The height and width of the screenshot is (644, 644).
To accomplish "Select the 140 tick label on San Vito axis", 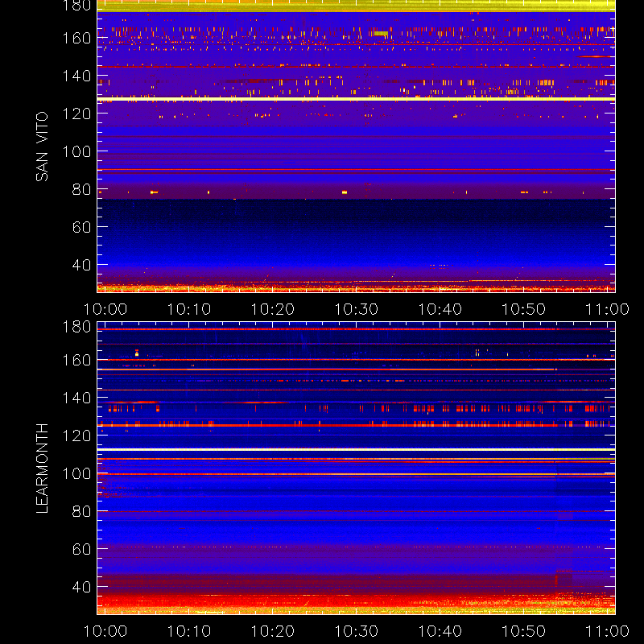I will [76, 76].
